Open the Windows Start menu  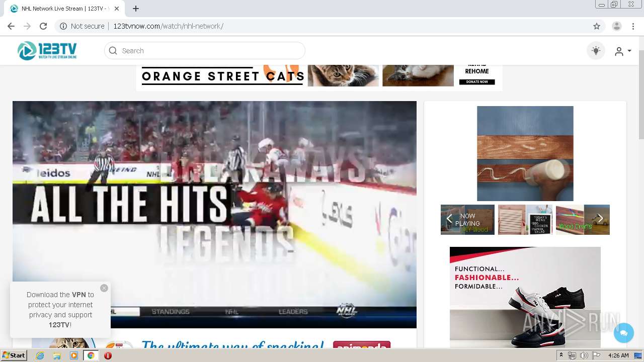[14, 355]
